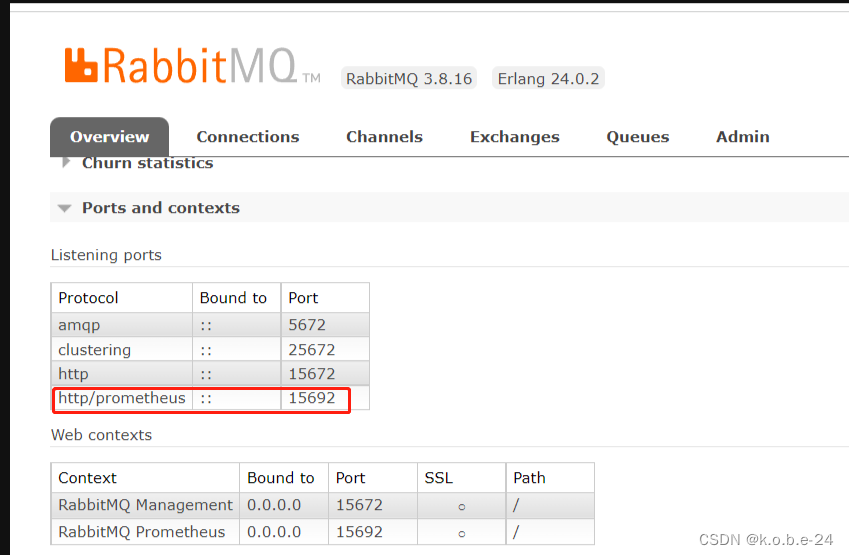Click the Protocol column header
The image size is (849, 555).
coord(122,298)
